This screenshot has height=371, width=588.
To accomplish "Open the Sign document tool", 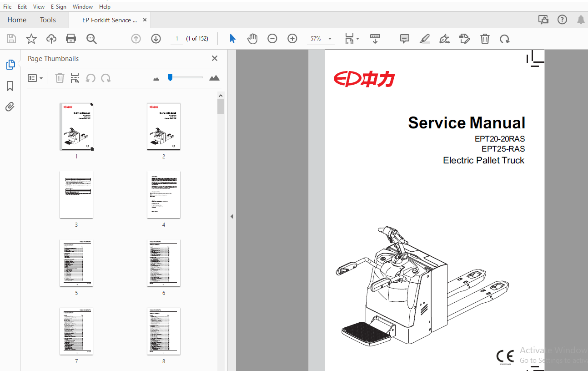I will coord(445,39).
